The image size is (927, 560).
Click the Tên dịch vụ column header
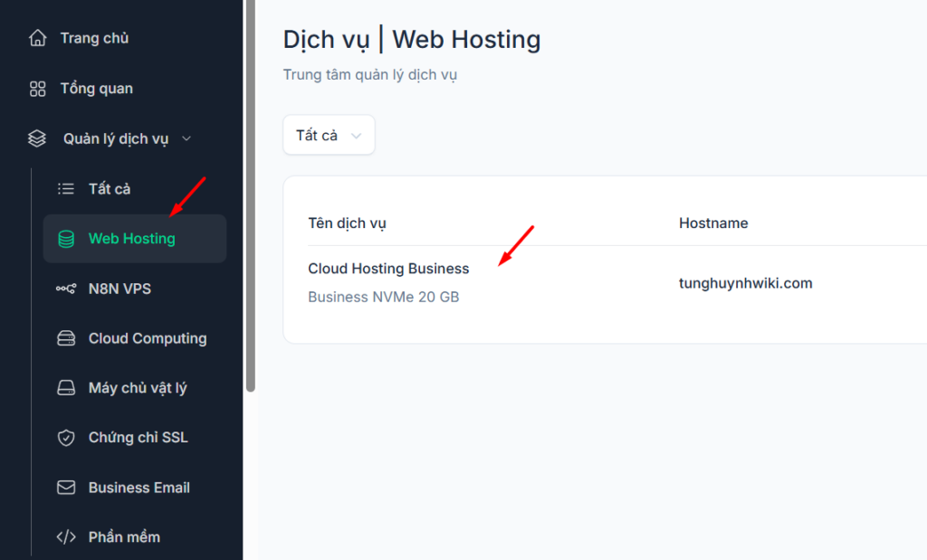click(x=347, y=223)
